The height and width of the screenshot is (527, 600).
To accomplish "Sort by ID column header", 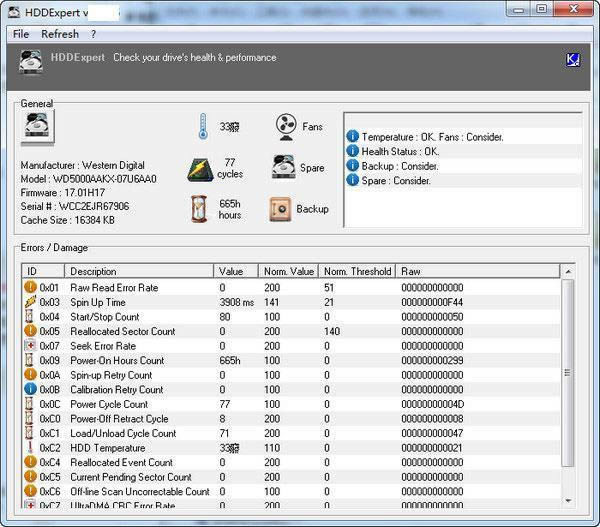I will 43,271.
